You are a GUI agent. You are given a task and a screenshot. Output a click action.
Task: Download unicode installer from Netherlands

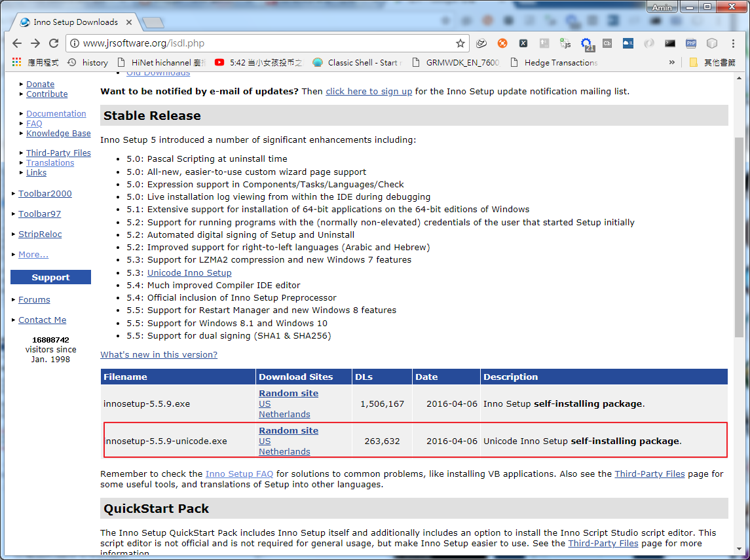(x=284, y=451)
